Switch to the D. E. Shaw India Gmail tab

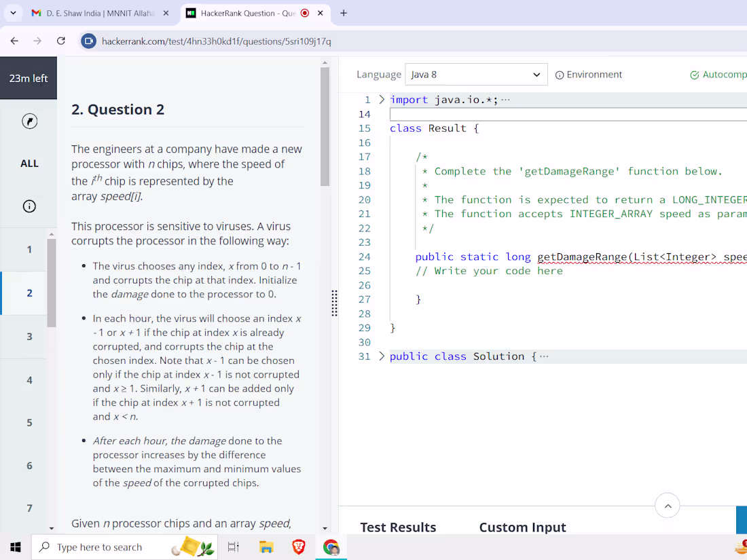click(x=101, y=14)
